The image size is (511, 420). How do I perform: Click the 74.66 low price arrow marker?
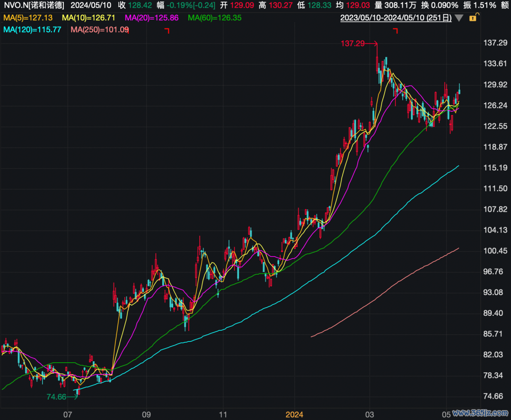point(62,397)
